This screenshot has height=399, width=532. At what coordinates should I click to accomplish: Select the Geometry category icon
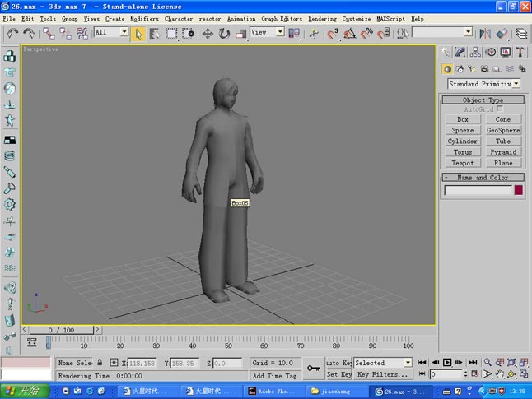click(447, 69)
